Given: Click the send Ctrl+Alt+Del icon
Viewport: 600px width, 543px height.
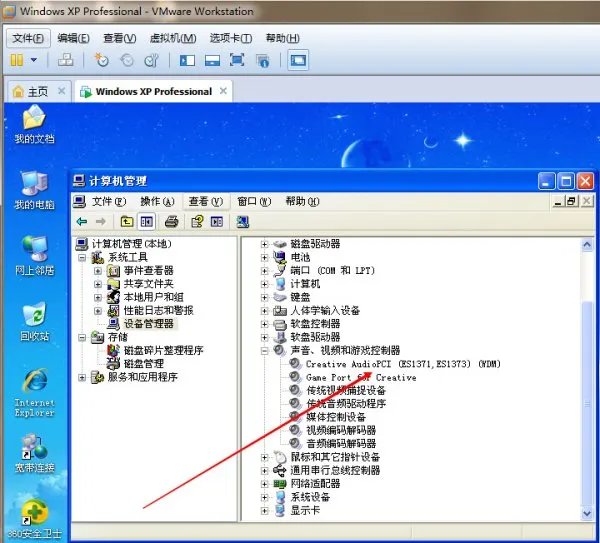Looking at the screenshot, I should click(x=66, y=61).
